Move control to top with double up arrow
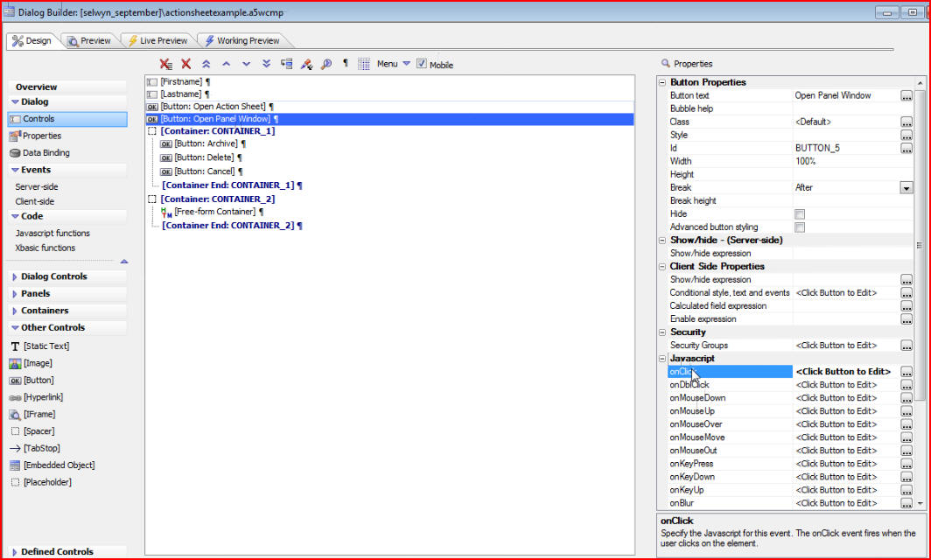931x560 pixels. (x=206, y=64)
